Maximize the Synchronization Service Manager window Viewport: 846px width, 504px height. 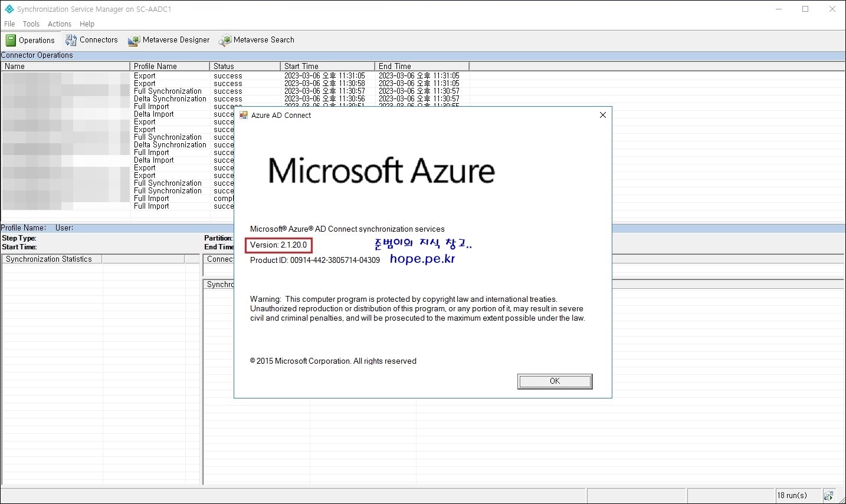click(805, 9)
